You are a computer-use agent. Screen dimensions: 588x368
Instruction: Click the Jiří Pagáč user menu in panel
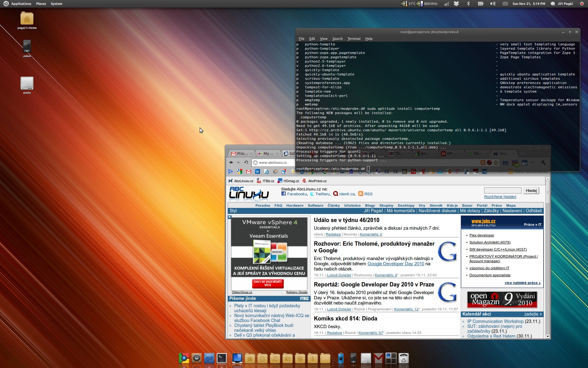562,4
